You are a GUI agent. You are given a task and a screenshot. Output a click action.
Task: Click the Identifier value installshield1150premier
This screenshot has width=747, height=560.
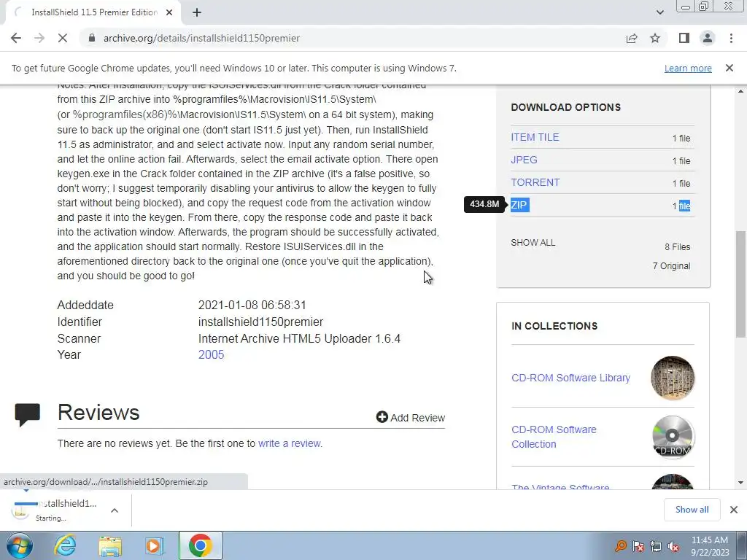(260, 322)
